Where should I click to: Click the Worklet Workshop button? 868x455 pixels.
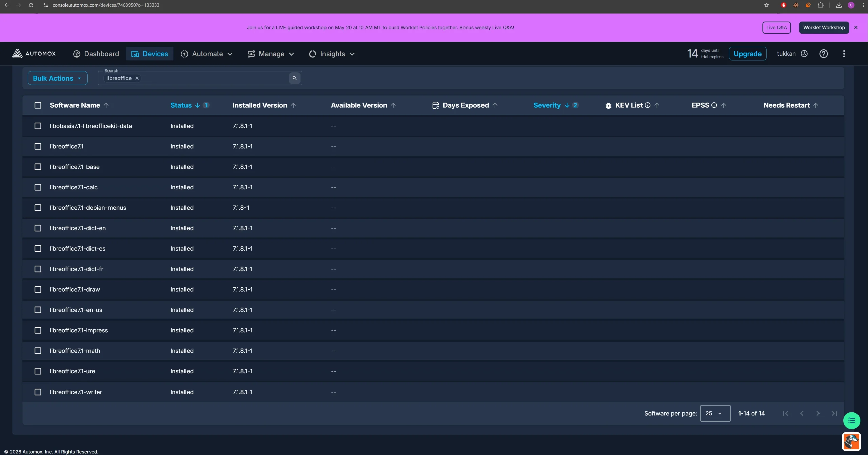pyautogui.click(x=824, y=28)
